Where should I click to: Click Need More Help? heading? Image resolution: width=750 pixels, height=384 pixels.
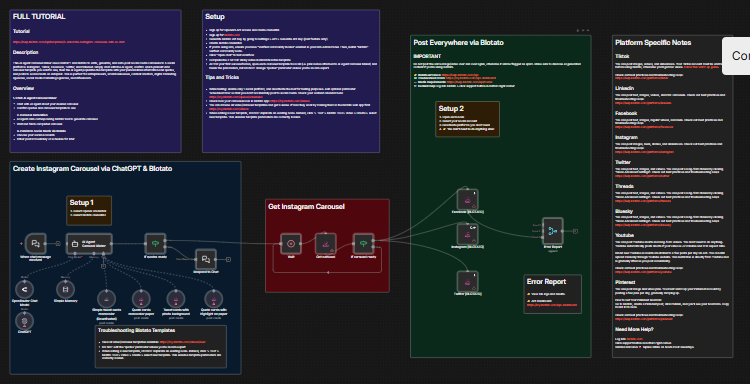635,329
